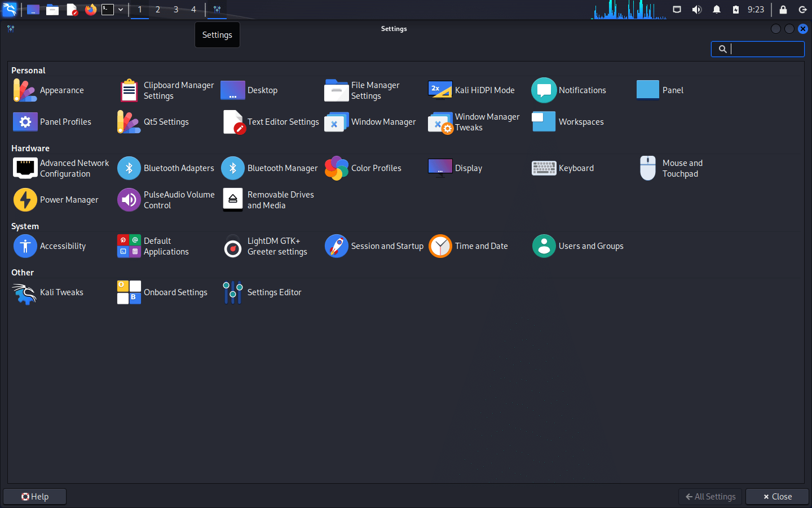Open File Manager Settings
This screenshot has width=812, height=508.
(x=363, y=90)
